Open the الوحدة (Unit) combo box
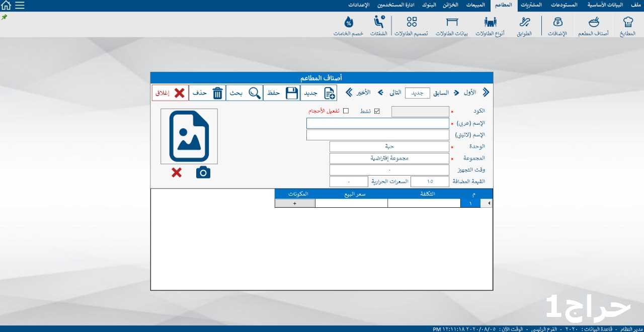Image resolution: width=644 pixels, height=332 pixels. (x=389, y=146)
